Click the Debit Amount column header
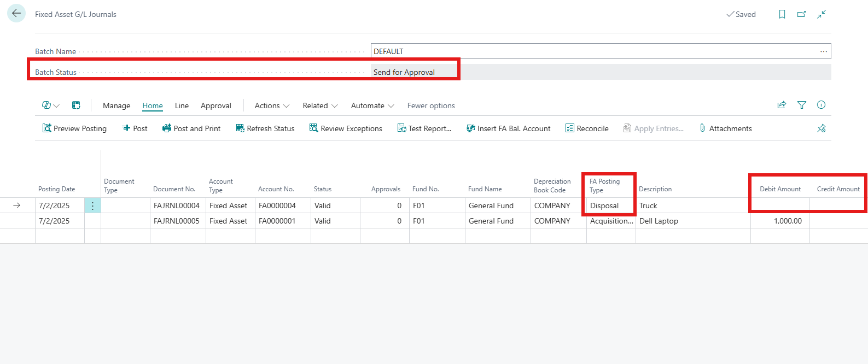This screenshot has width=868, height=364. (x=780, y=189)
